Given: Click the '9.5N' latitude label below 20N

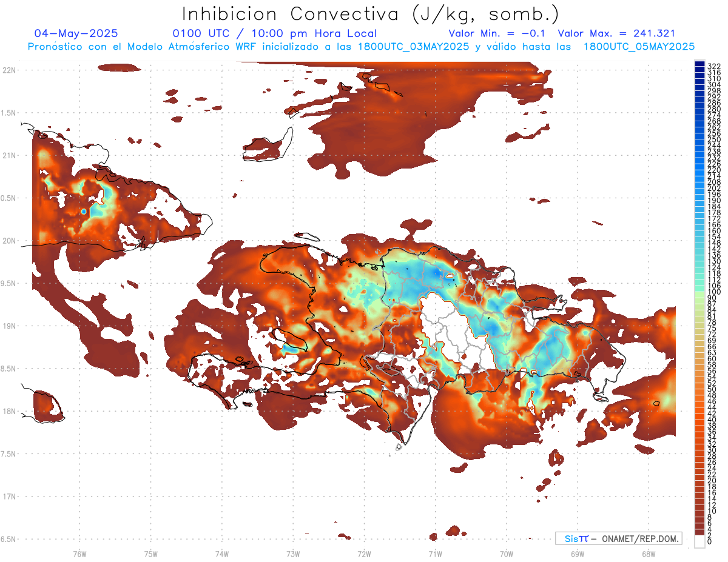Looking at the screenshot, I should tap(8, 283).
